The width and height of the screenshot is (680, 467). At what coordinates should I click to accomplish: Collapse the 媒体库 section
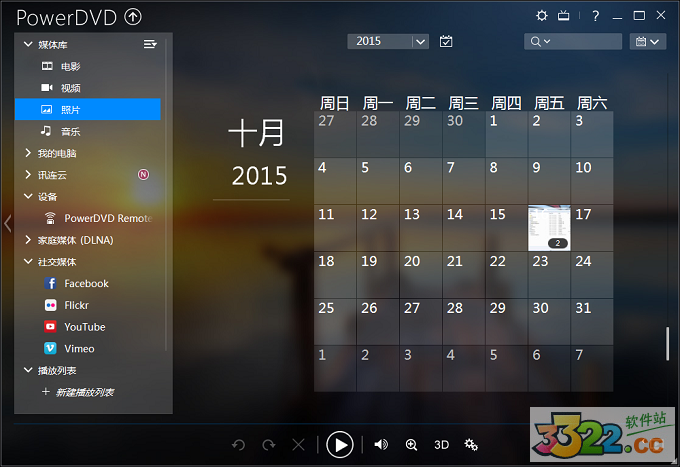pos(28,44)
